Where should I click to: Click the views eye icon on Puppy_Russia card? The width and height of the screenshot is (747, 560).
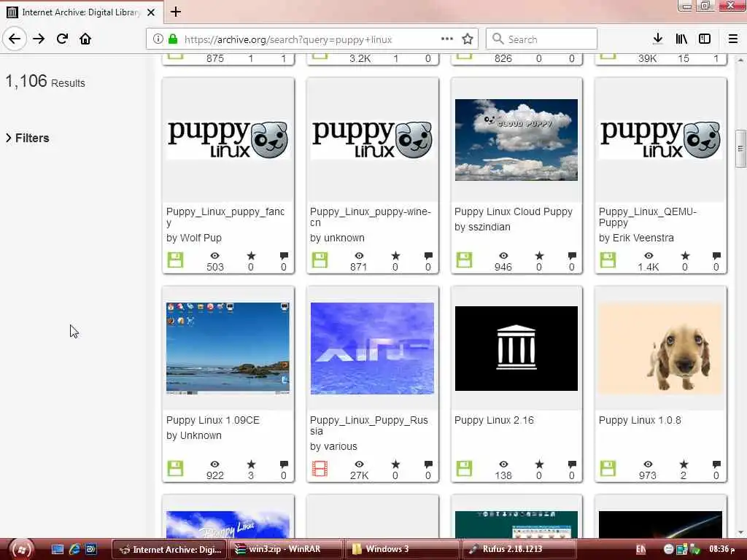359,464
